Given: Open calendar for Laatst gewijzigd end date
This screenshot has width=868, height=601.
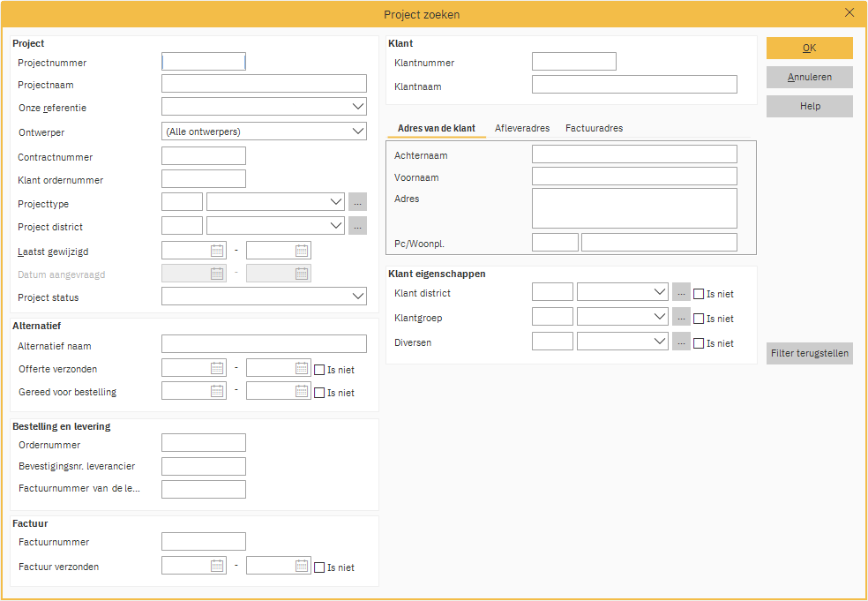Looking at the screenshot, I should (x=302, y=251).
